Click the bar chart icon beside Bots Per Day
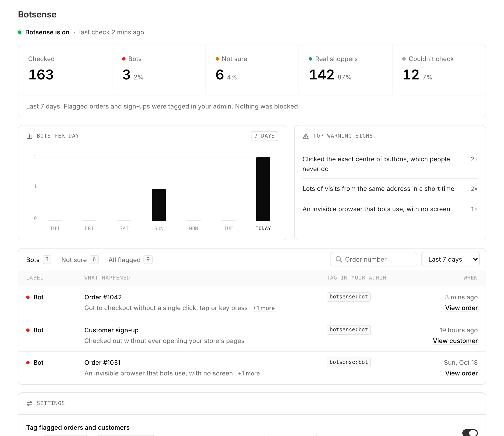 coord(30,136)
